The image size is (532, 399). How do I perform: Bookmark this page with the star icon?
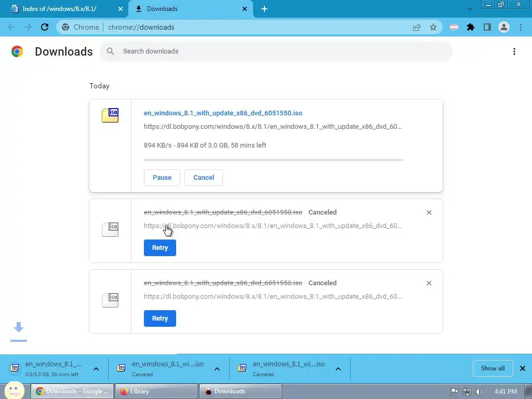click(x=433, y=27)
